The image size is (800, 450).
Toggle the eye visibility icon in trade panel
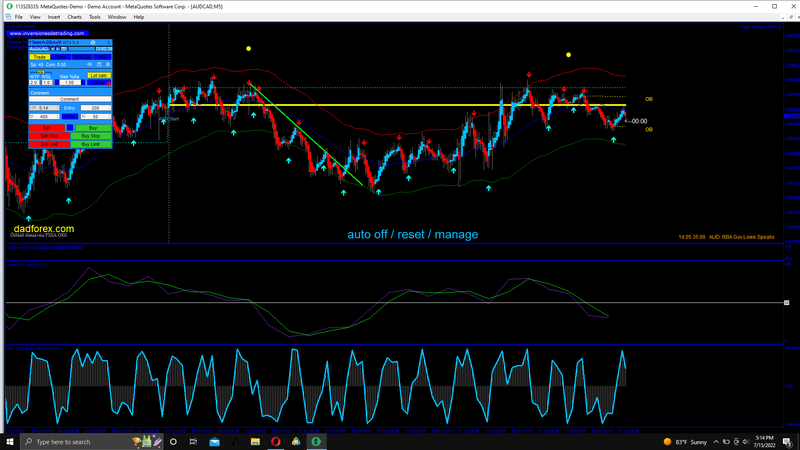point(90,64)
